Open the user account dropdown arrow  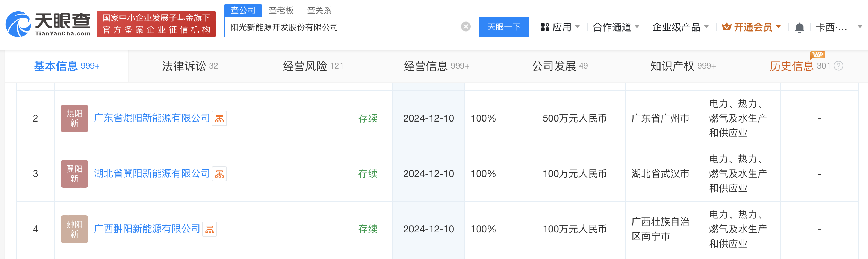860,27
